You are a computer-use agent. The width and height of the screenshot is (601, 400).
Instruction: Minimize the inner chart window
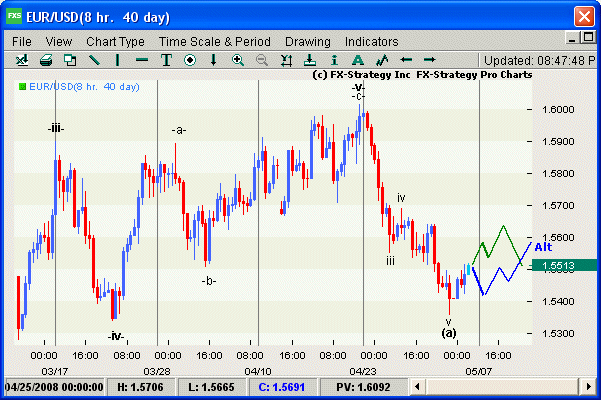[572, 38]
